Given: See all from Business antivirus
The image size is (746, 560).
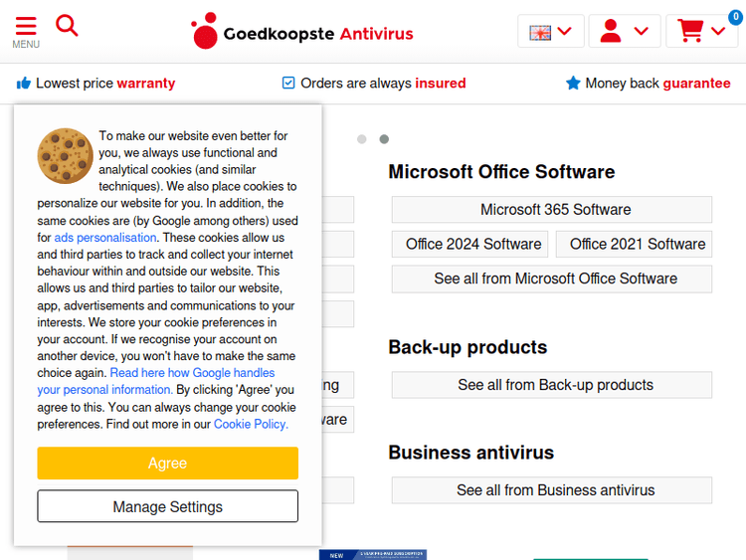Looking at the screenshot, I should point(552,490).
